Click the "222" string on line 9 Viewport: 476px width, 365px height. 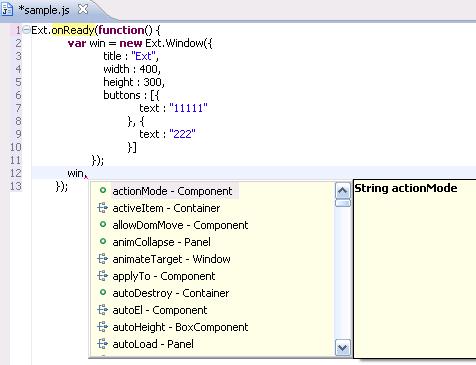(x=182, y=134)
